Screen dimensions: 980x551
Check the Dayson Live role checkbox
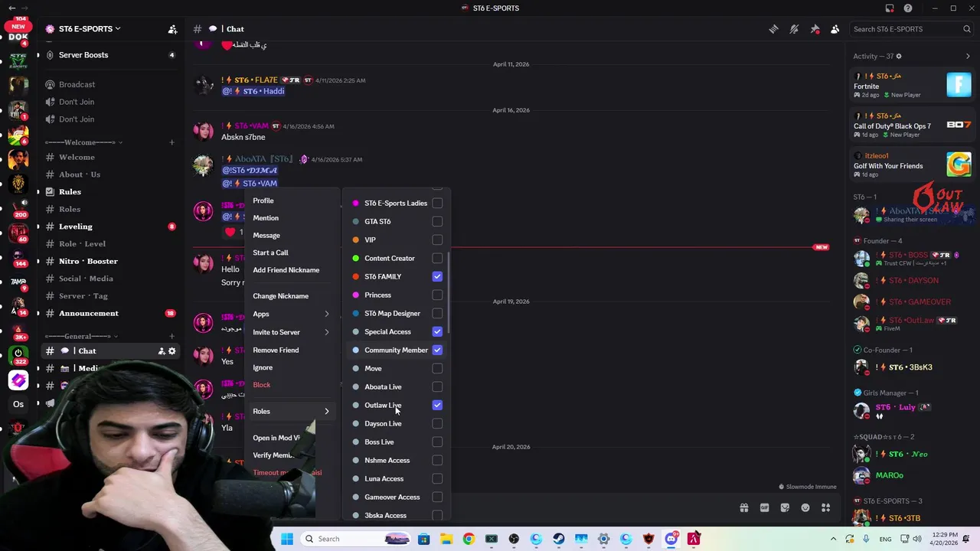pos(437,423)
